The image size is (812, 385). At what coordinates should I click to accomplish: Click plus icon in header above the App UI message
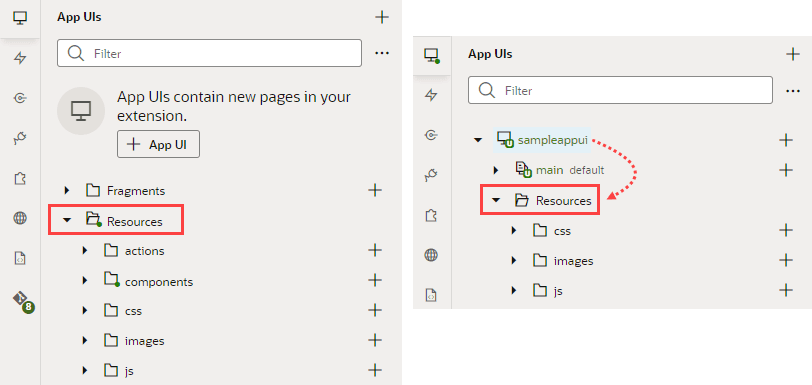pyautogui.click(x=382, y=17)
